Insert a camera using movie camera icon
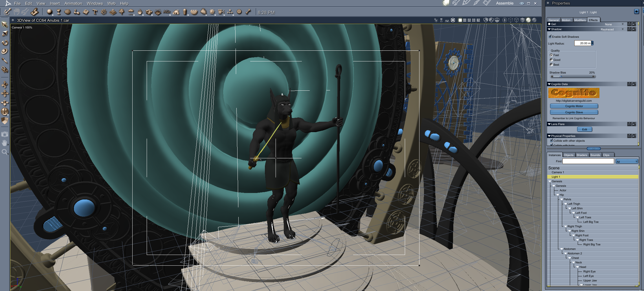 pos(221,12)
